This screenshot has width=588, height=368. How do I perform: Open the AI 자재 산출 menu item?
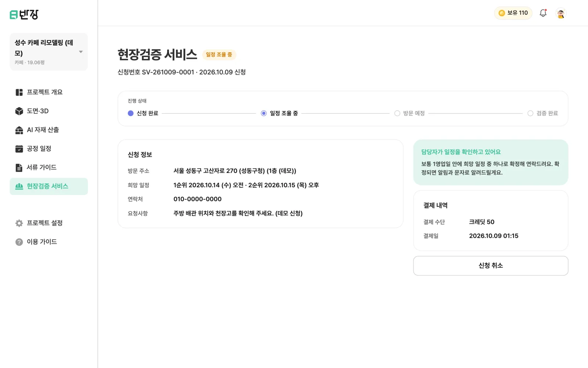coord(49,130)
